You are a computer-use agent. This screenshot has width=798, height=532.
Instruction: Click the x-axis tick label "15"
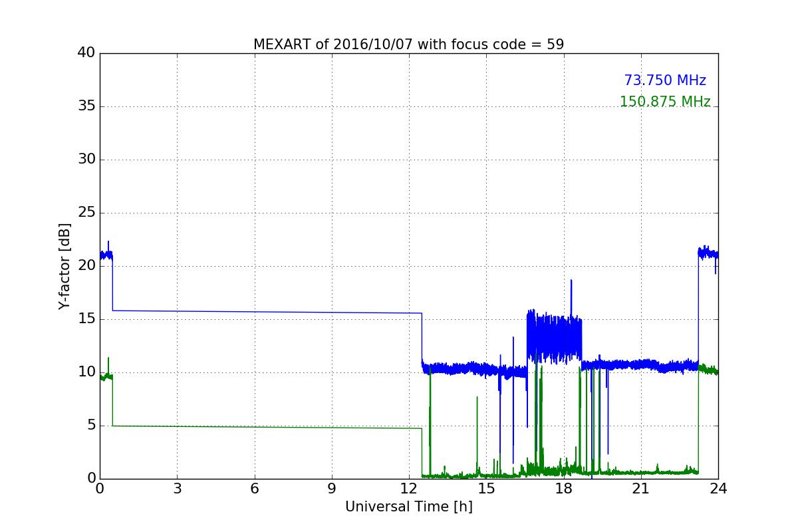tap(486, 488)
